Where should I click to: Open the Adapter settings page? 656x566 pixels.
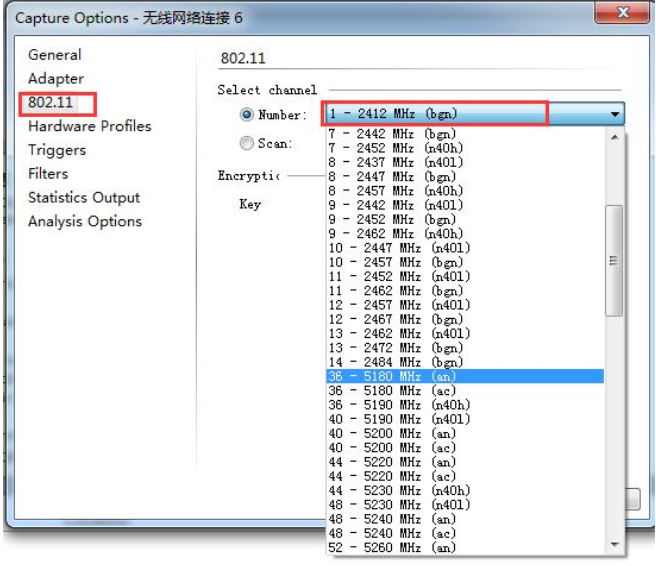click(x=56, y=79)
